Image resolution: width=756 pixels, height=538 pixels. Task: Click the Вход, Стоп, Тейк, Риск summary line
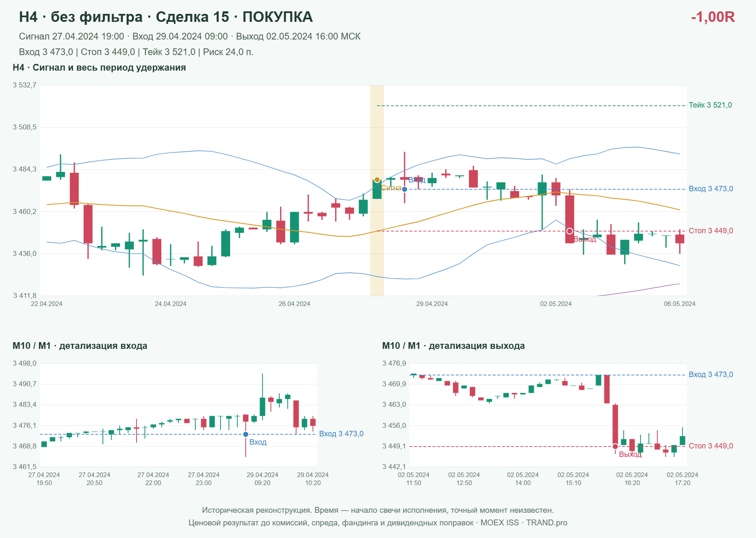point(136,52)
